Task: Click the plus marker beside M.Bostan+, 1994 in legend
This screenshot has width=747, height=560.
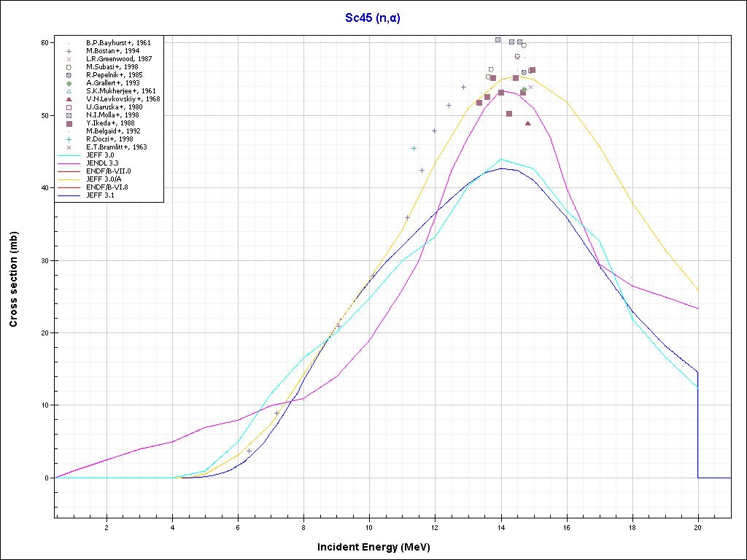Action: (69, 51)
